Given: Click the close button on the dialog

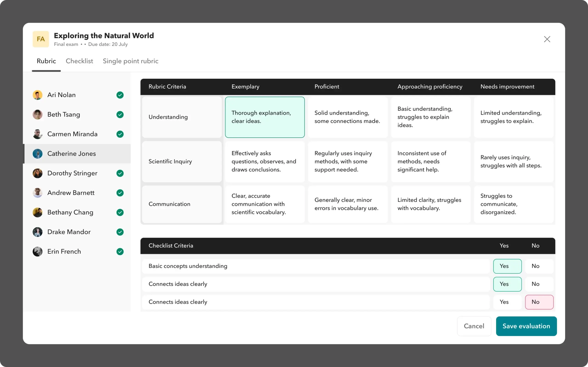Looking at the screenshot, I should pos(547,39).
